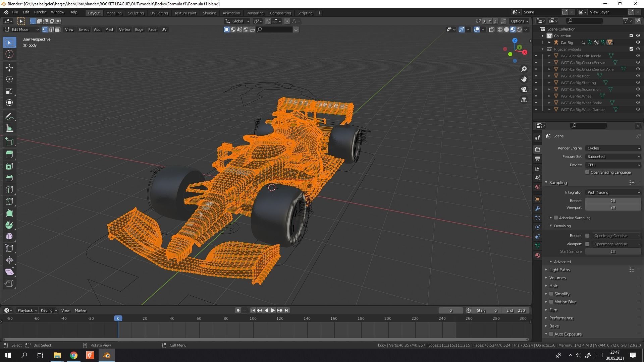Open the Render menu
The height and width of the screenshot is (362, 644).
tap(40, 12)
